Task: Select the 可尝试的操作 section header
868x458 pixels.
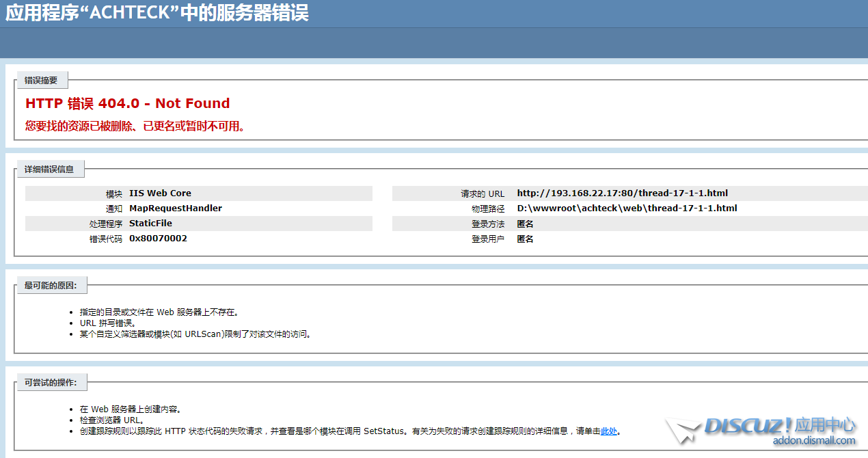Action: (x=51, y=382)
